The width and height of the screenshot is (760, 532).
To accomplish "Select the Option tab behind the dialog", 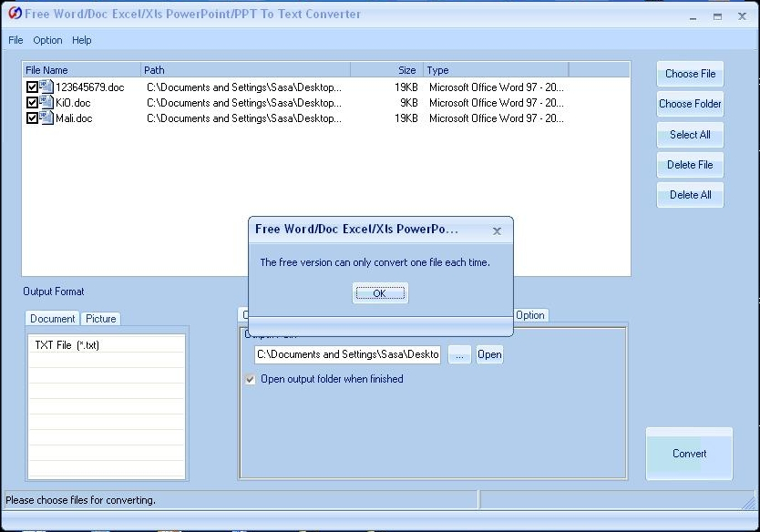I will 530,315.
